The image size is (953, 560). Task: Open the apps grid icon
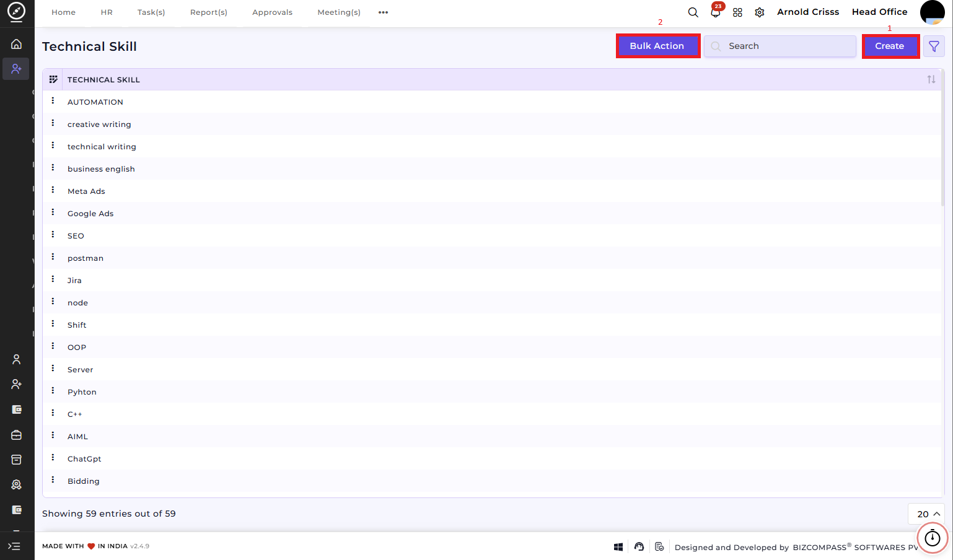tap(737, 12)
